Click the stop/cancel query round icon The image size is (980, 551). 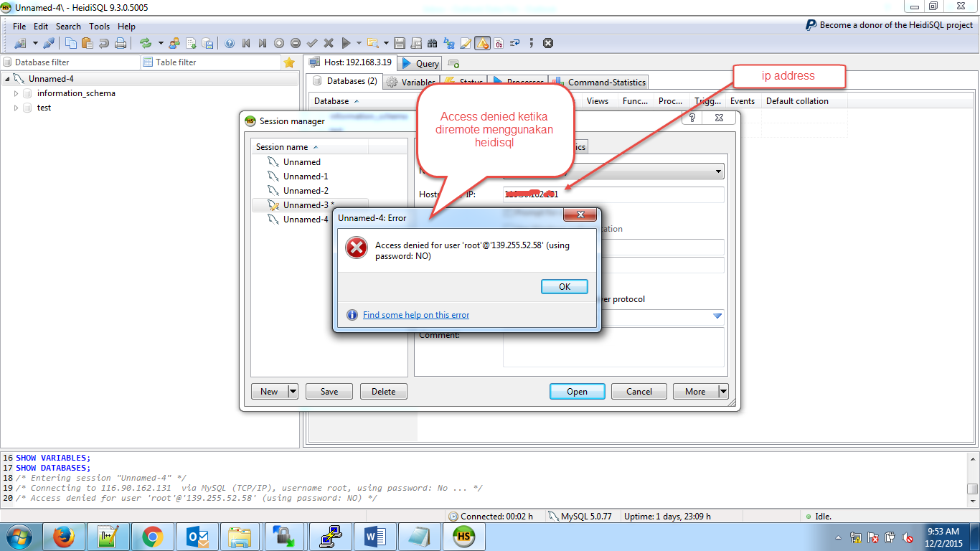pos(548,43)
